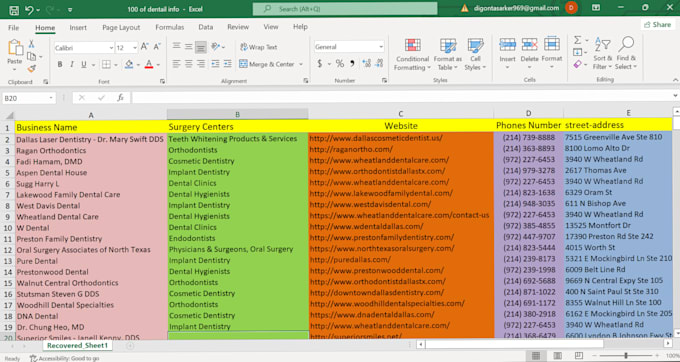Toggle Wrap Text
Screen dimensions: 680x362
(258, 47)
